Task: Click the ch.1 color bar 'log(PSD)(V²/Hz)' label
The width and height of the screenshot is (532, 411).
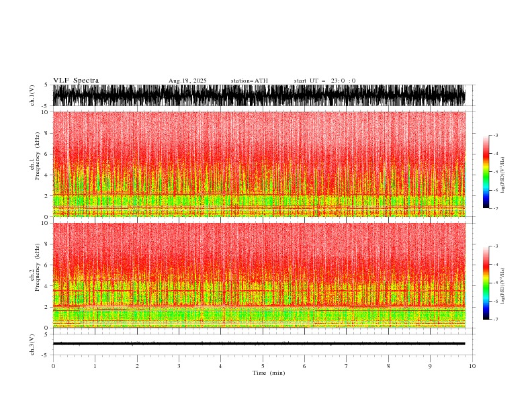Action: pyautogui.click(x=503, y=175)
